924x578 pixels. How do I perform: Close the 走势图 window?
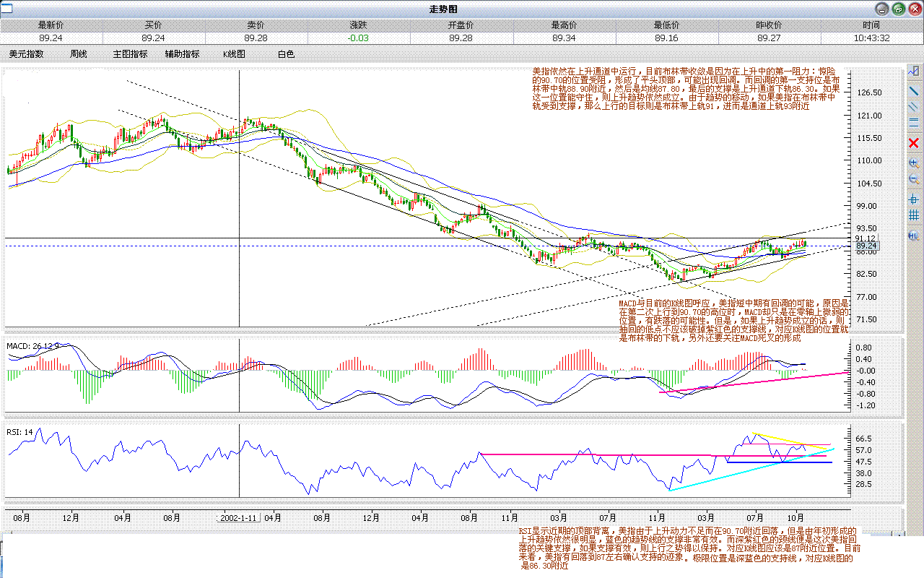[914, 9]
